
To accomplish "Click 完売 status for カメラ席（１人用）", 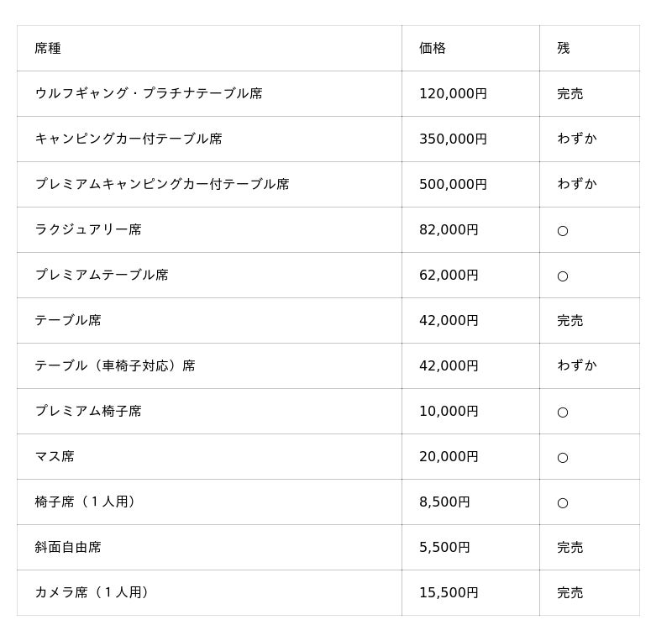I will [x=570, y=593].
